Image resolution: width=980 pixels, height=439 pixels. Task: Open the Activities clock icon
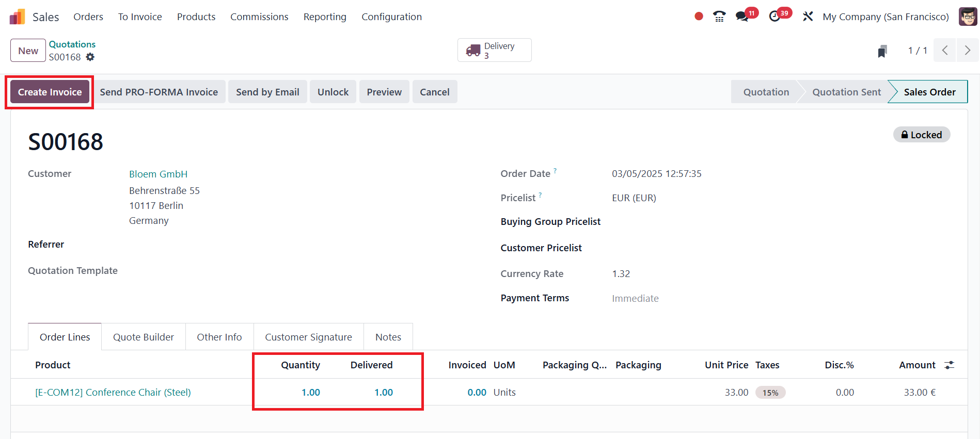(774, 17)
